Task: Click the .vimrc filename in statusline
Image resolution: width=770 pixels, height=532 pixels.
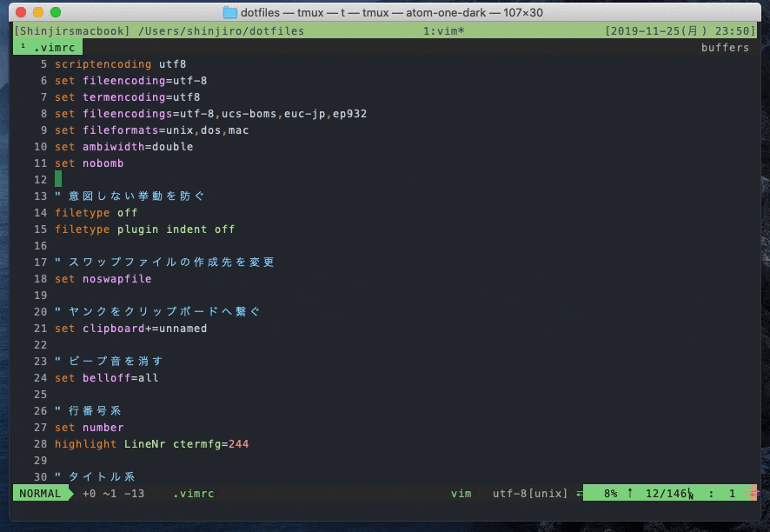Action: pyautogui.click(x=194, y=493)
